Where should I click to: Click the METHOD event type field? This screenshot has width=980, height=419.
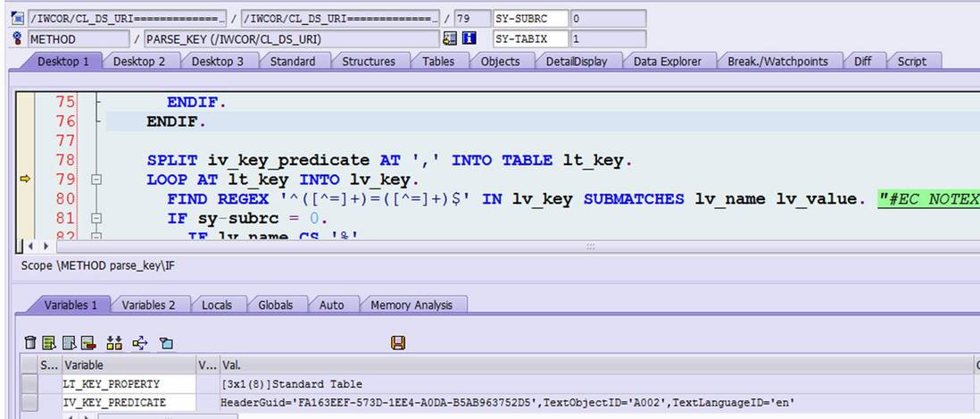[79, 38]
